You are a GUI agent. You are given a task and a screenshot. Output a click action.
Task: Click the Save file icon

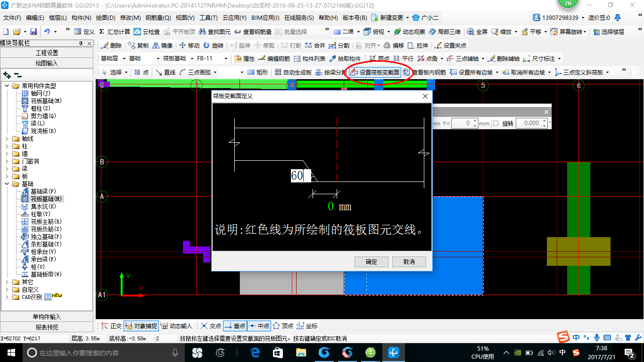[x=33, y=32]
